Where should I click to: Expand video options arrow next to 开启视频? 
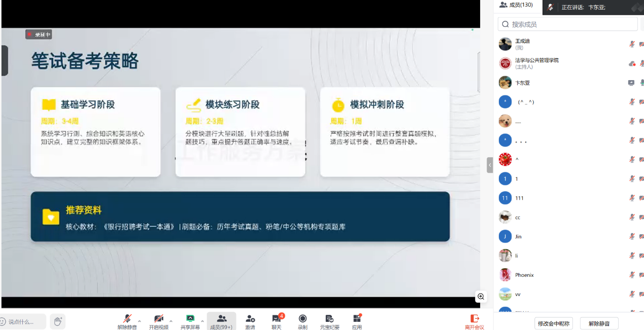pos(171,321)
